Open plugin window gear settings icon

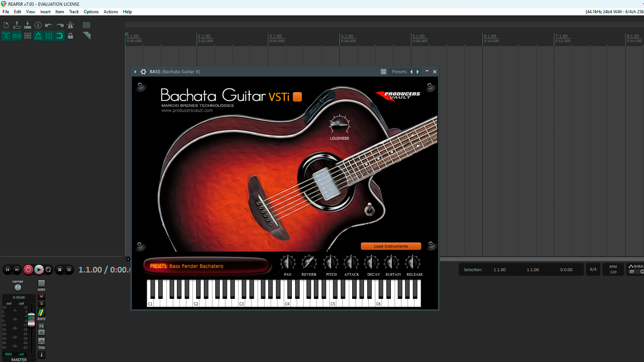pos(143,72)
